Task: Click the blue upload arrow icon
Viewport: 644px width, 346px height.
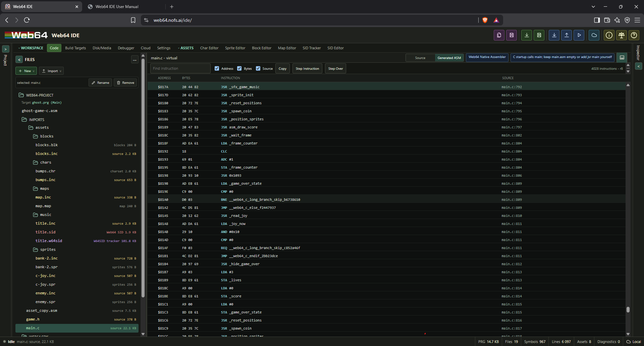Action: coord(567,35)
